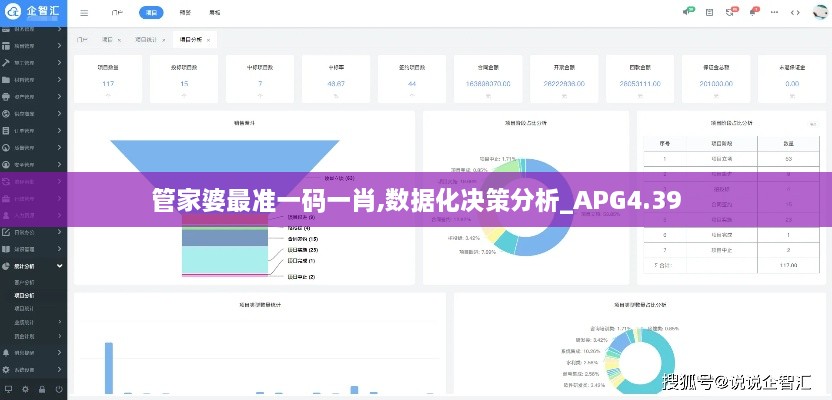
Task: Click the stat card value 117
Action: pyautogui.click(x=108, y=83)
